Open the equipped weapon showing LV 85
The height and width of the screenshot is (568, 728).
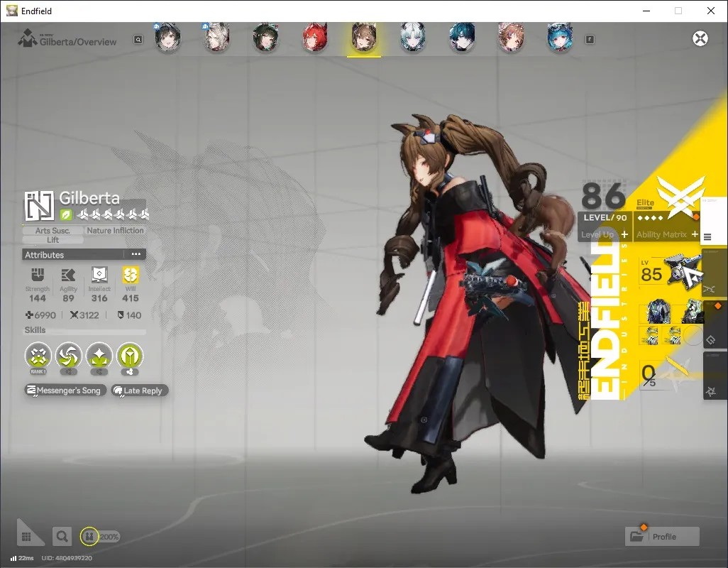(x=671, y=272)
